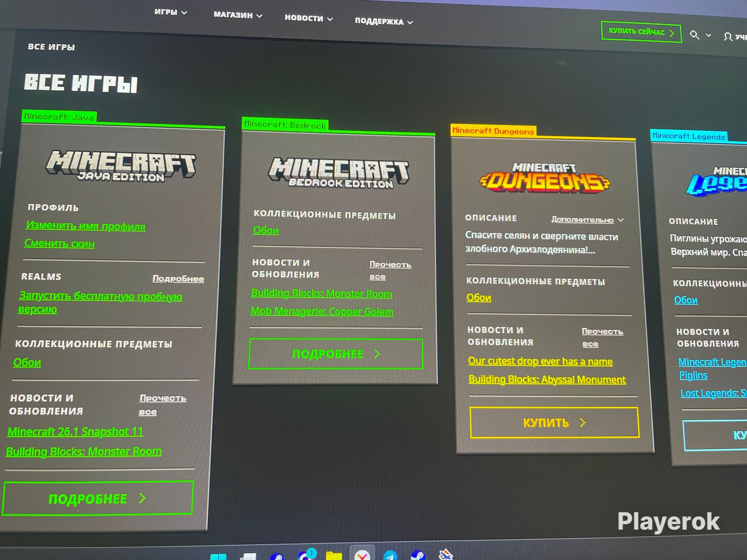
Task: Open Our cutest drop ever has a name
Action: [540, 361]
